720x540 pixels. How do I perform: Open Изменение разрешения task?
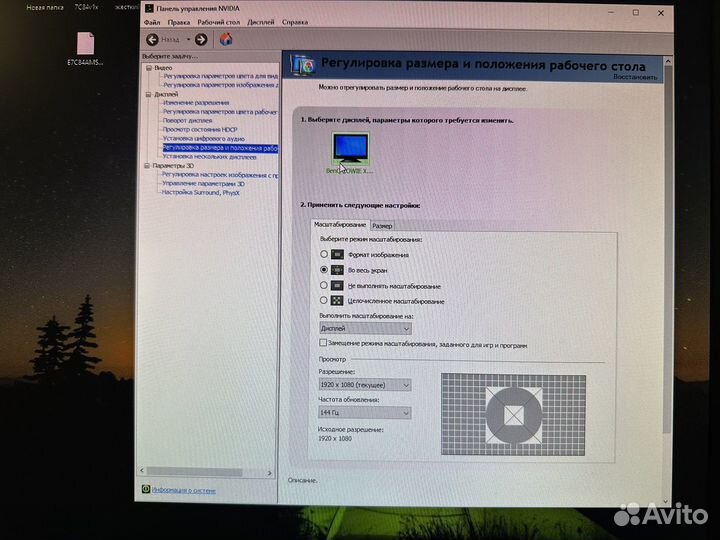pyautogui.click(x=196, y=103)
